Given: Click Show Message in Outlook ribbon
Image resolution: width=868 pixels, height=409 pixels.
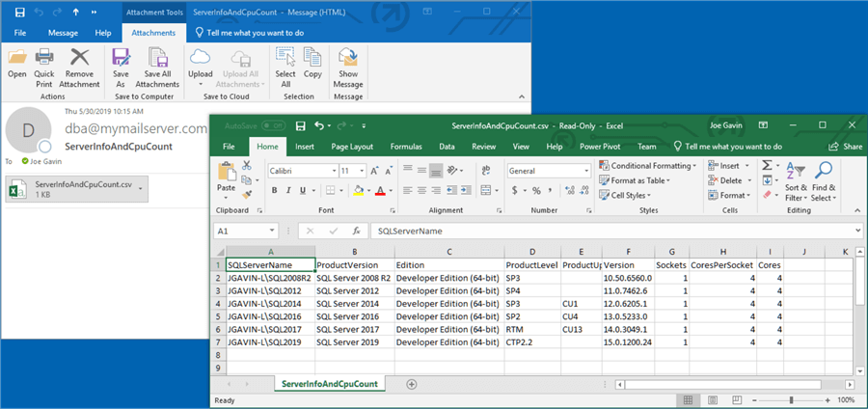Looking at the screenshot, I should coord(347,68).
